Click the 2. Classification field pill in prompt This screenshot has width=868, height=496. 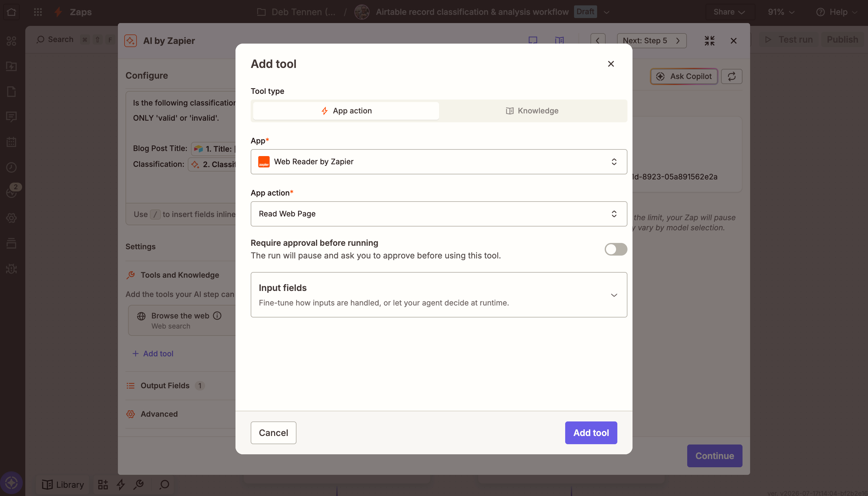point(212,164)
